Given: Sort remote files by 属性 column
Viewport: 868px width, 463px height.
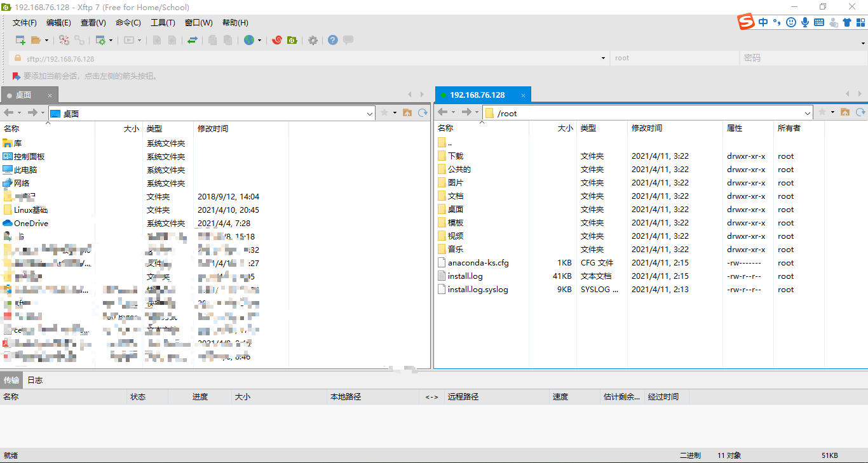Looking at the screenshot, I should (x=748, y=128).
